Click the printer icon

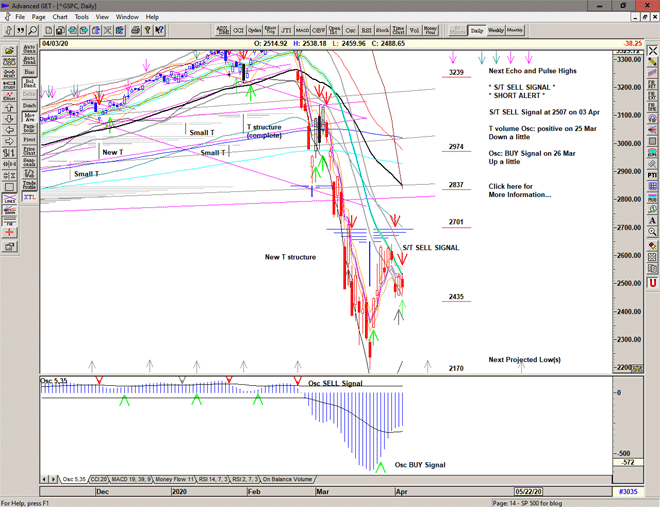coord(136,30)
